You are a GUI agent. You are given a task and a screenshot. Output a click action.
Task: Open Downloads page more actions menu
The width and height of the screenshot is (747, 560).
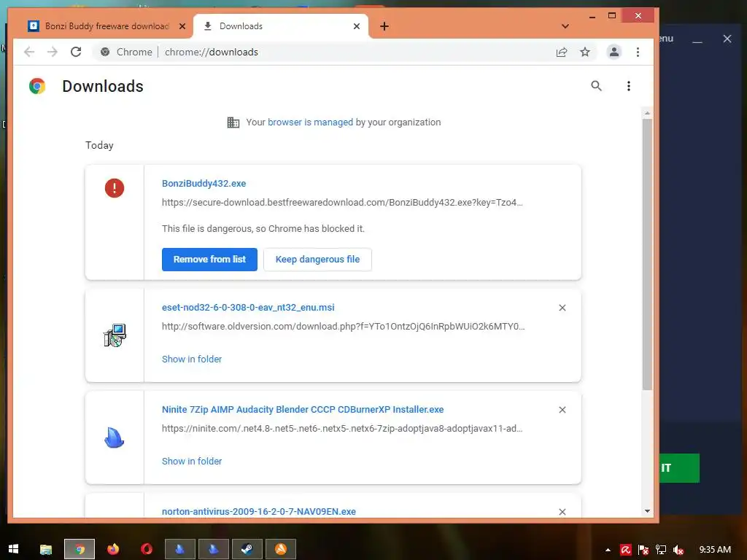[629, 86]
